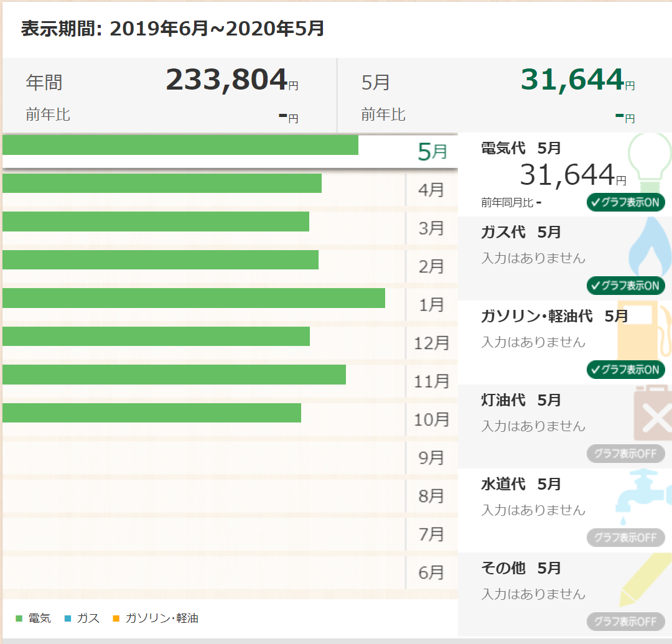
Task: Click the blue gas flame icon
Action: [x=650, y=246]
